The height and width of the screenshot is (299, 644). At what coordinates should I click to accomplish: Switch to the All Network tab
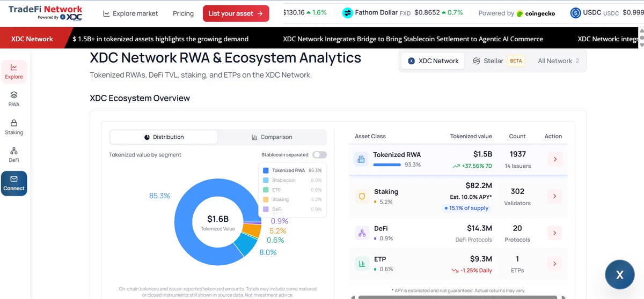(558, 61)
